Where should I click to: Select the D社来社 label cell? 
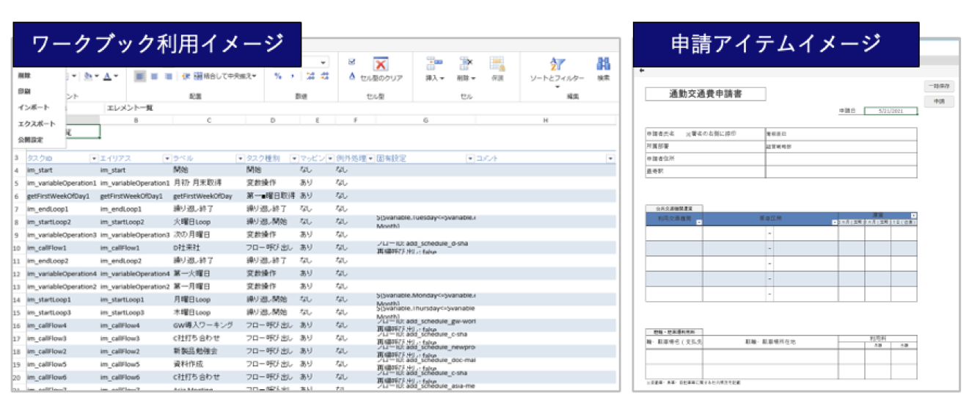(208, 248)
